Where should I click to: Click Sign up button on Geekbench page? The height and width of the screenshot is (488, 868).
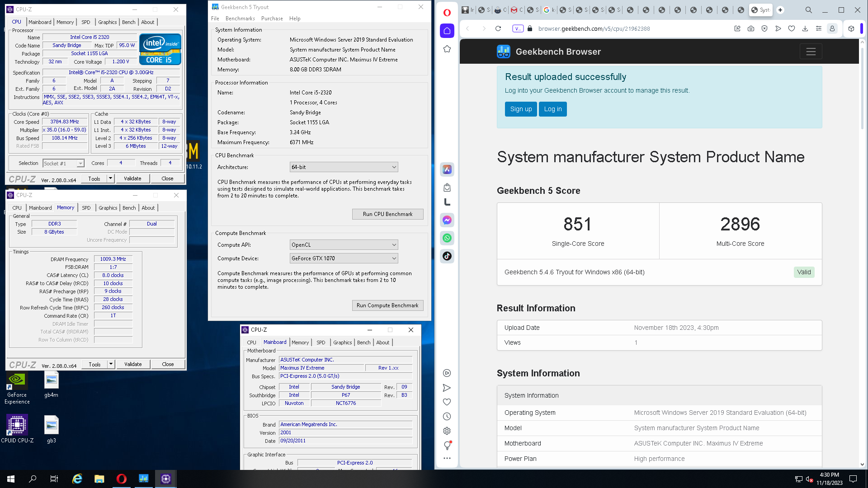[521, 109]
